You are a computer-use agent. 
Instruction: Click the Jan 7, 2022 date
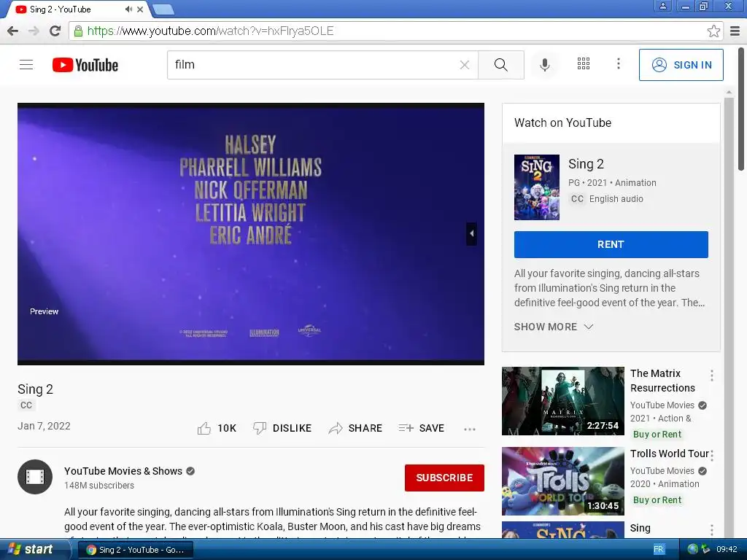tap(44, 426)
